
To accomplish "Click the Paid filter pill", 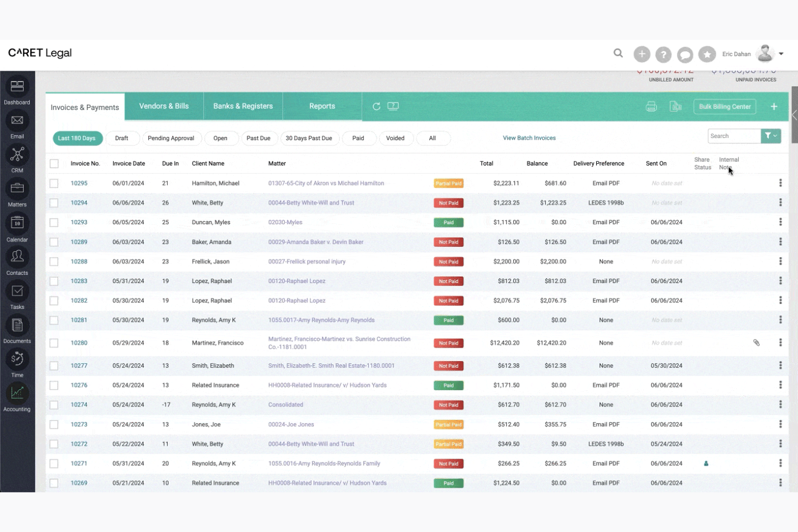I will pyautogui.click(x=358, y=139).
